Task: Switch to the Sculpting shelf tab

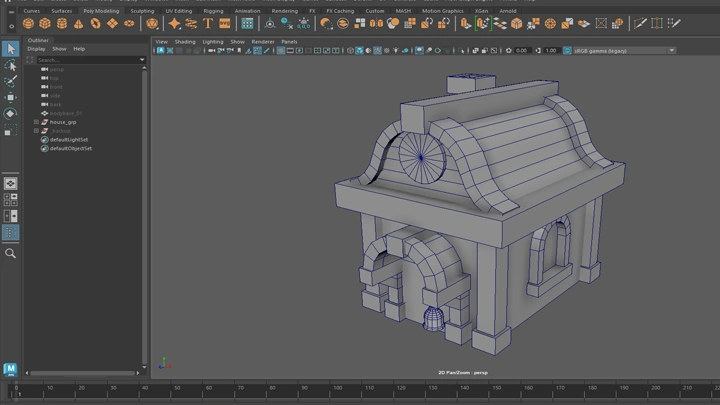Action: tap(142, 11)
